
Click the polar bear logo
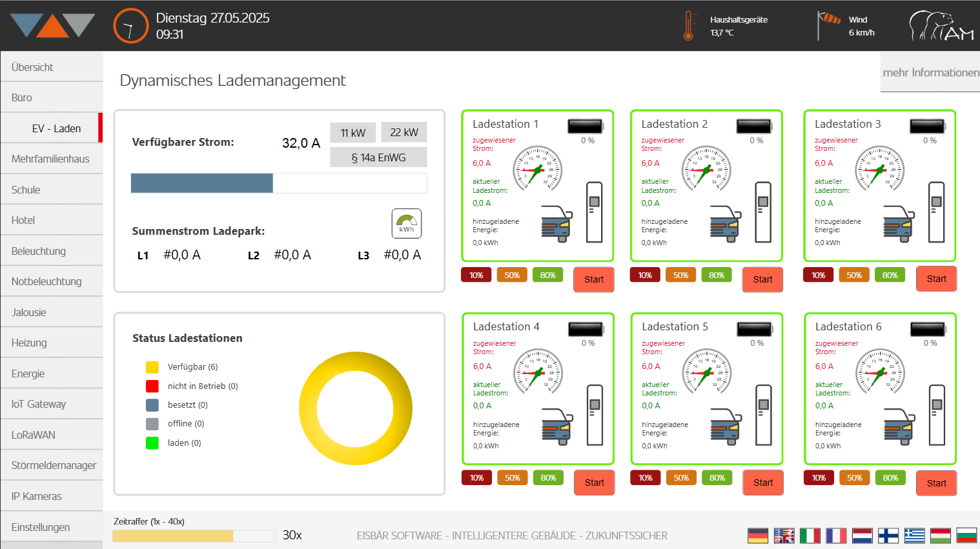coord(941,26)
